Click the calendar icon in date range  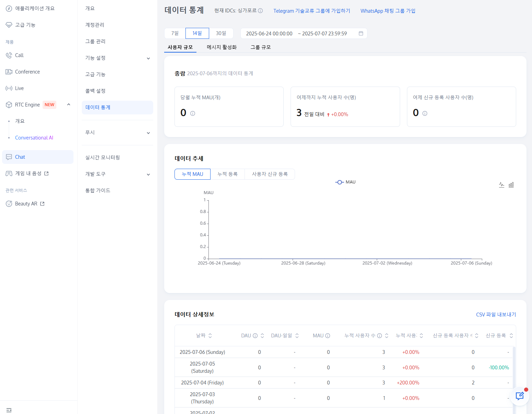361,33
